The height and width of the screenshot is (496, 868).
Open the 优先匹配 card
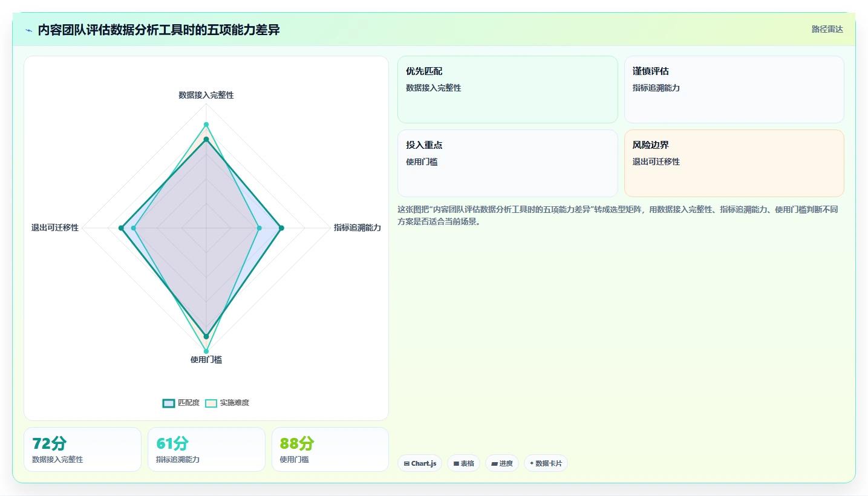coord(507,90)
